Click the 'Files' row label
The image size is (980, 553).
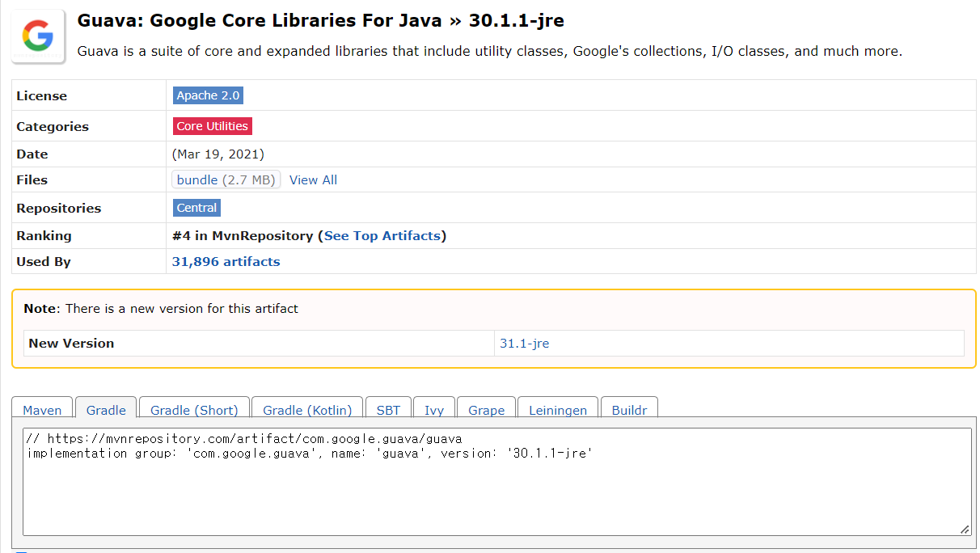click(x=32, y=179)
